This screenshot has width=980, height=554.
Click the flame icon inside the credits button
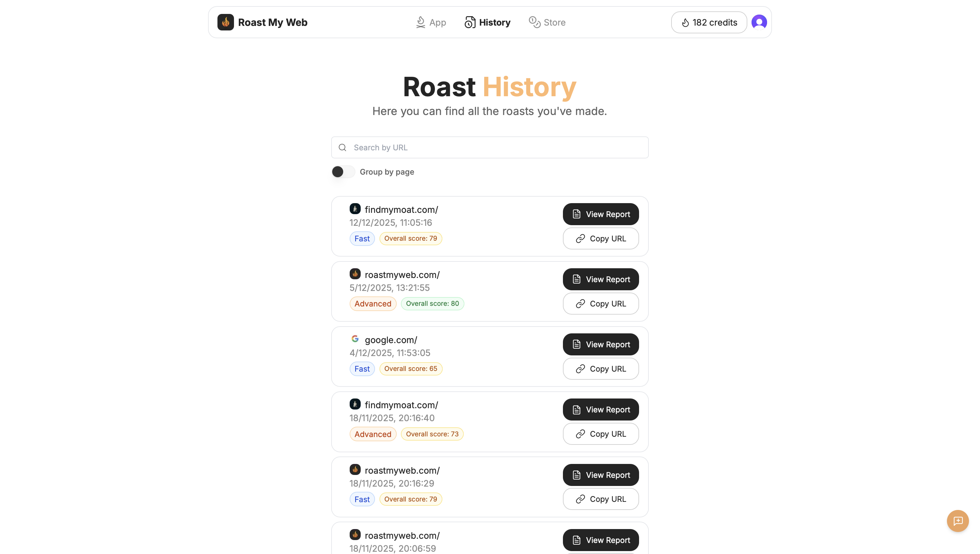[685, 22]
